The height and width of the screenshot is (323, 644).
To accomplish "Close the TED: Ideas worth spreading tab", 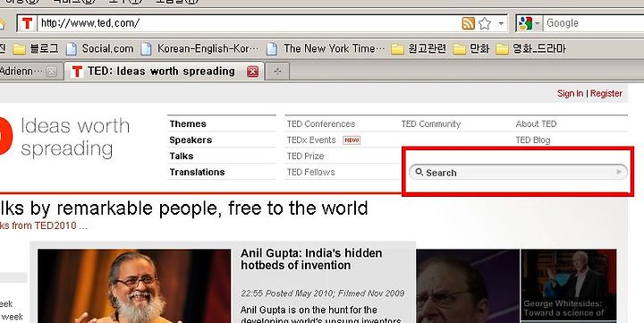I will pyautogui.click(x=252, y=72).
